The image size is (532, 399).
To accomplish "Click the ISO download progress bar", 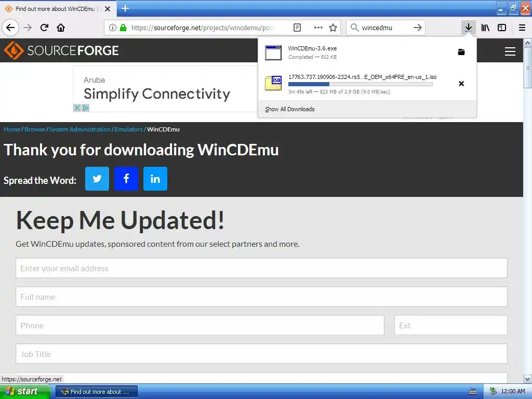I will point(361,84).
